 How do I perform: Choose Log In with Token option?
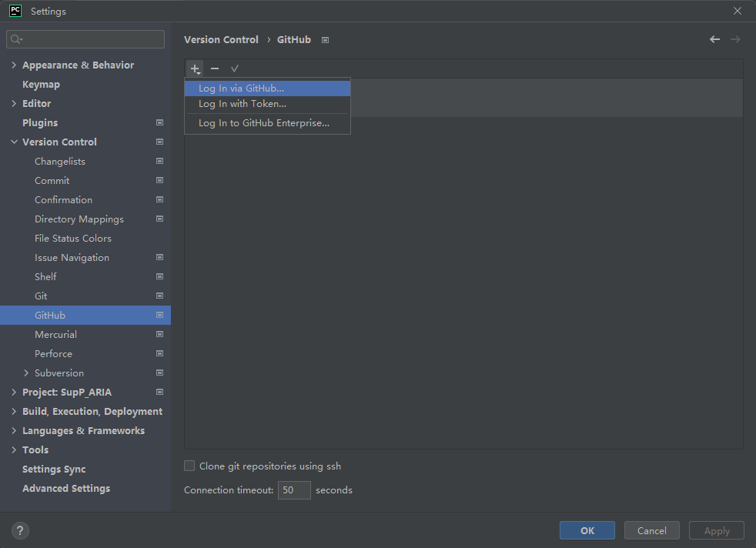click(x=267, y=104)
